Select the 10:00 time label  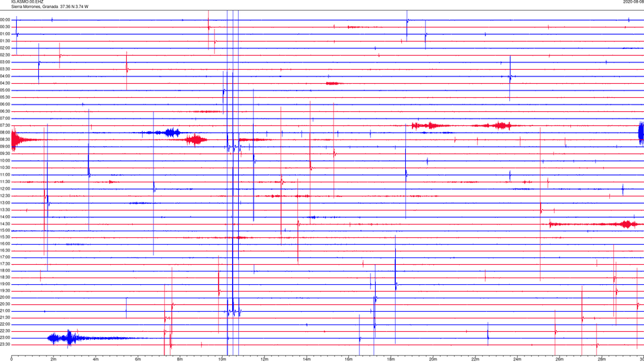click(x=5, y=160)
